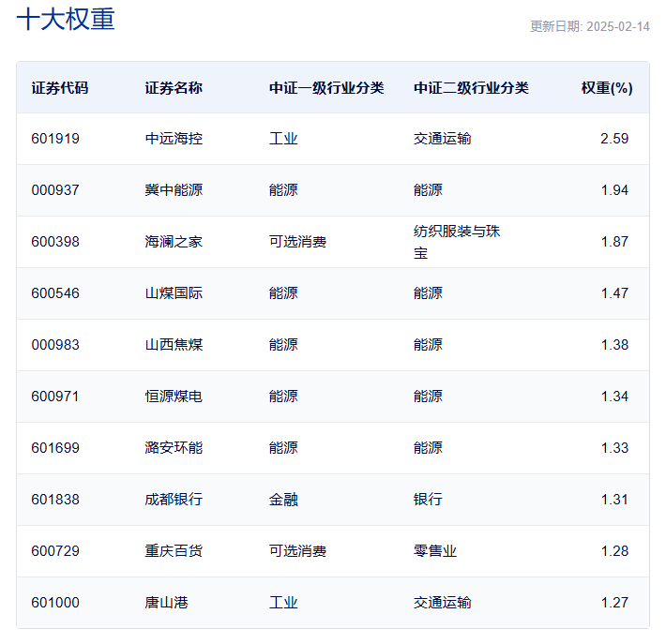Click first-level 能源 in the 冀中能源 row
The image size is (666, 644).
[283, 190]
